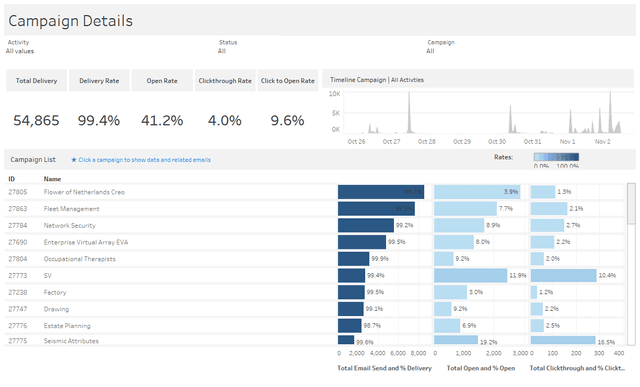The width and height of the screenshot is (640, 387).
Task: Click the Nov 2 timeline peak
Action: pos(610,112)
